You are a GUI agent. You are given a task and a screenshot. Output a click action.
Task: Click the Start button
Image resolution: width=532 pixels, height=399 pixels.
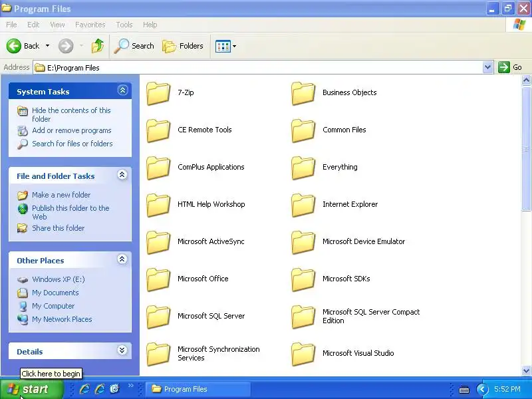[x=32, y=389]
